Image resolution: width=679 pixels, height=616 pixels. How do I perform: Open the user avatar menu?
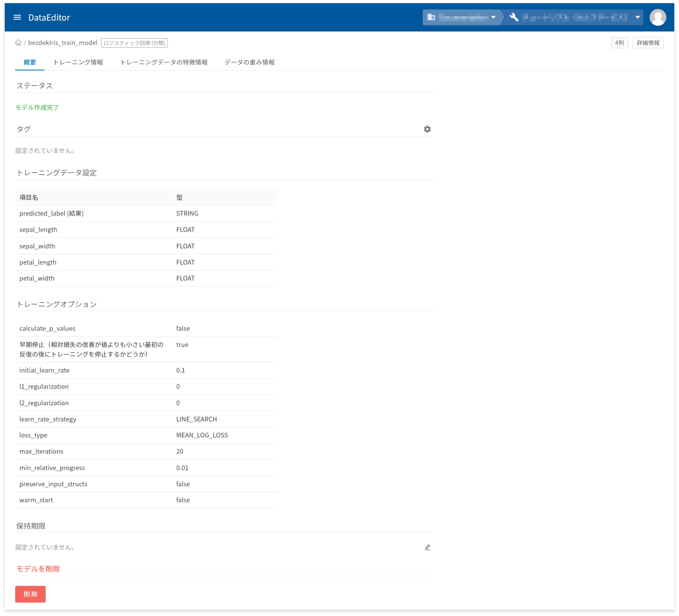(658, 17)
